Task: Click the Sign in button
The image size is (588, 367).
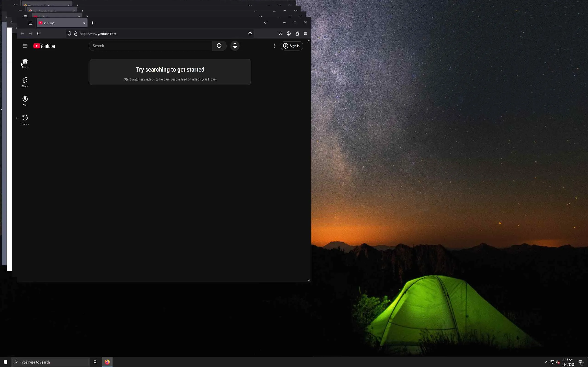Action: click(x=291, y=46)
